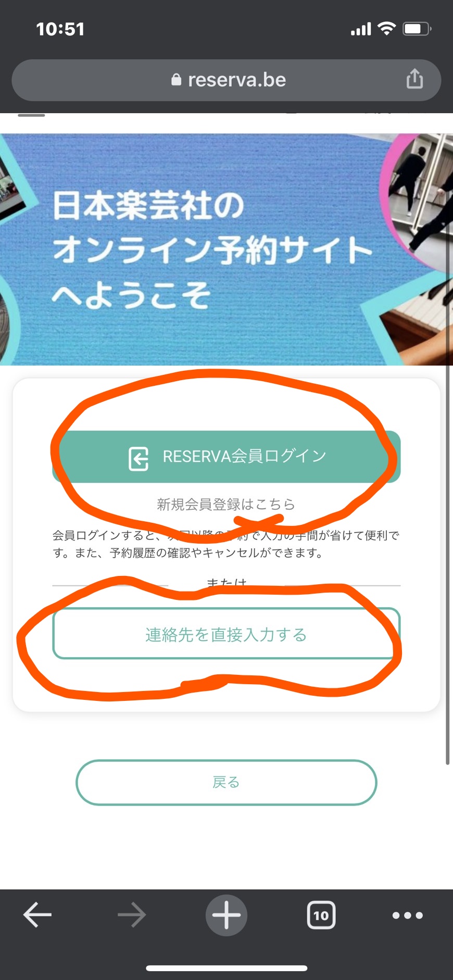Open the tab switcher showing 10 tabs

pos(321,915)
